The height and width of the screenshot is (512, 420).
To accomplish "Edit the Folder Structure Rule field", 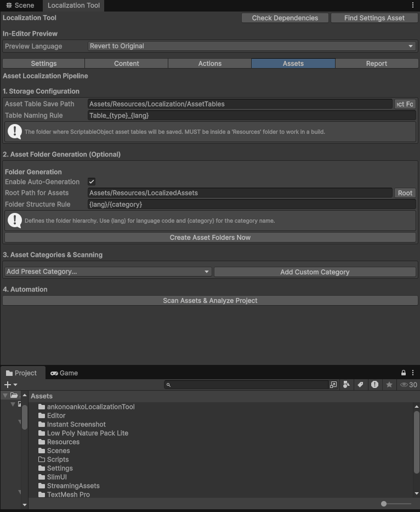I will [252, 204].
